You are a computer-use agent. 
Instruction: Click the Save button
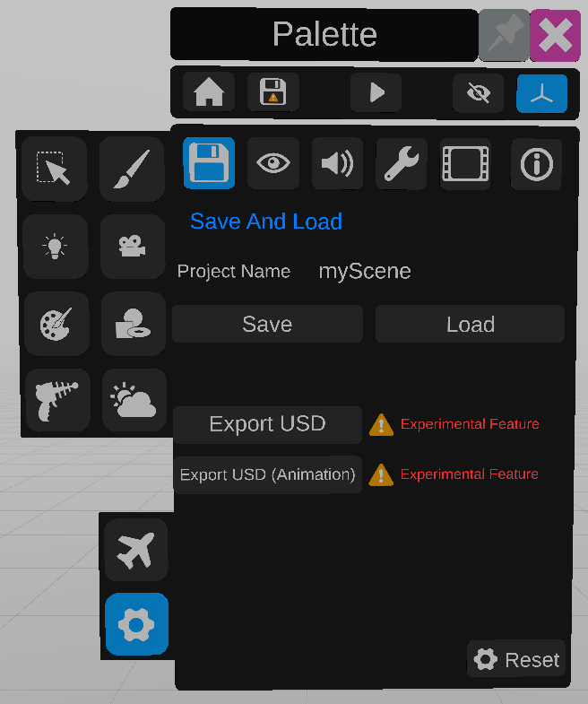point(267,324)
